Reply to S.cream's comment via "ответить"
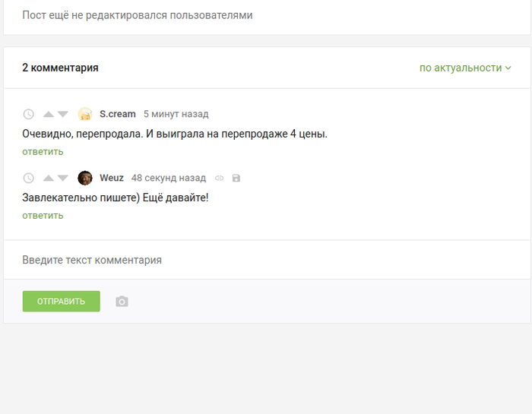The image size is (532, 414). click(x=43, y=151)
